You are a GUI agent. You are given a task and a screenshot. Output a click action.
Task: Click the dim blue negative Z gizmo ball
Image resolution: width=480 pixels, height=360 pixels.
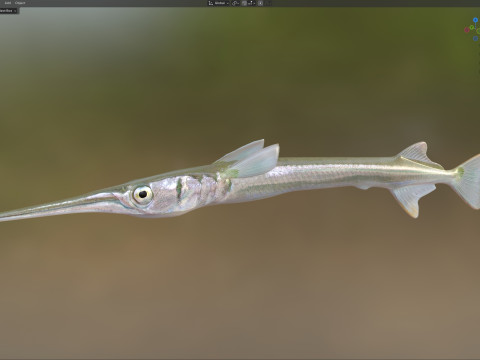coord(475,38)
